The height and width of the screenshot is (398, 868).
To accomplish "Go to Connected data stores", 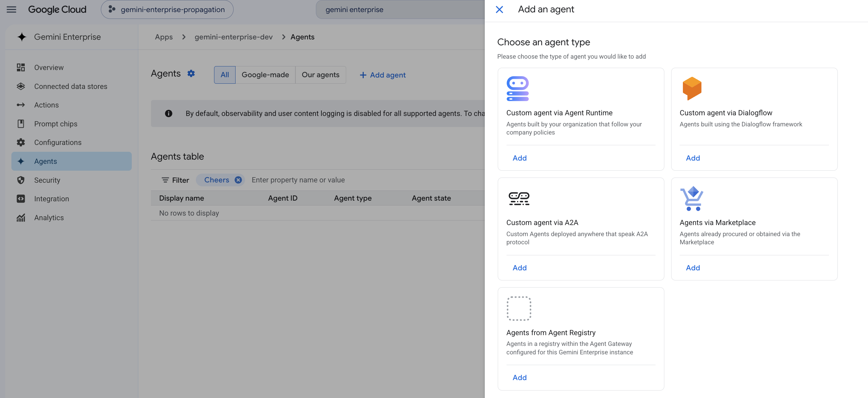I will click(72, 86).
